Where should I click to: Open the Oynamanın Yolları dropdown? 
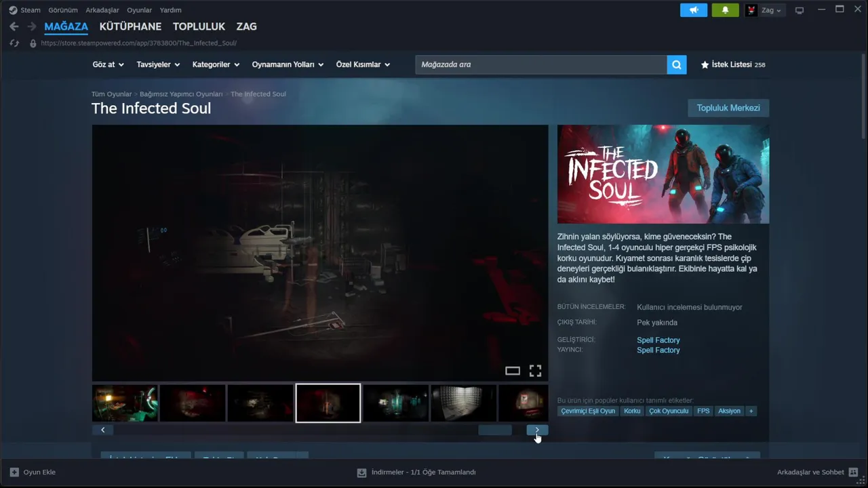coord(288,64)
